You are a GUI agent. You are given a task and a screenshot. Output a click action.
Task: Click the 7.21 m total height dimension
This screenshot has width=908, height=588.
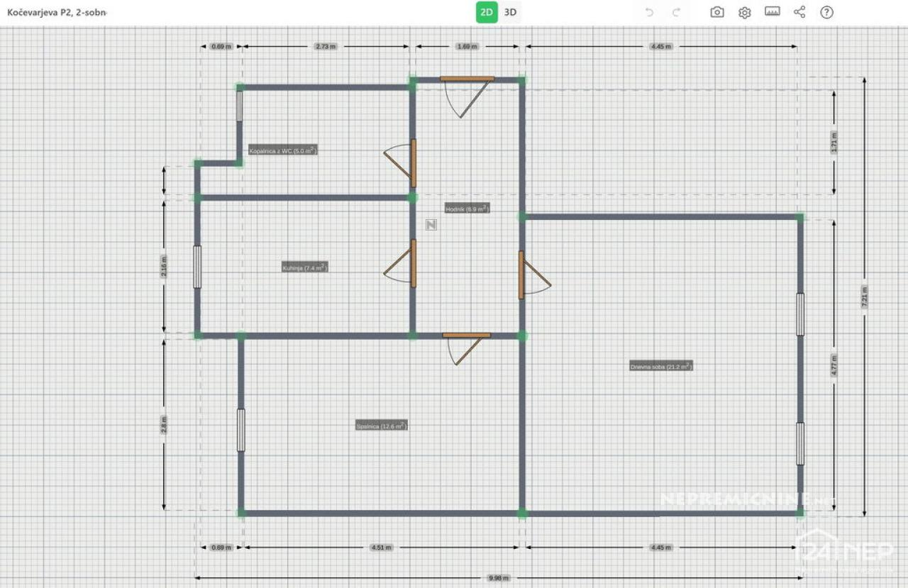click(x=864, y=296)
